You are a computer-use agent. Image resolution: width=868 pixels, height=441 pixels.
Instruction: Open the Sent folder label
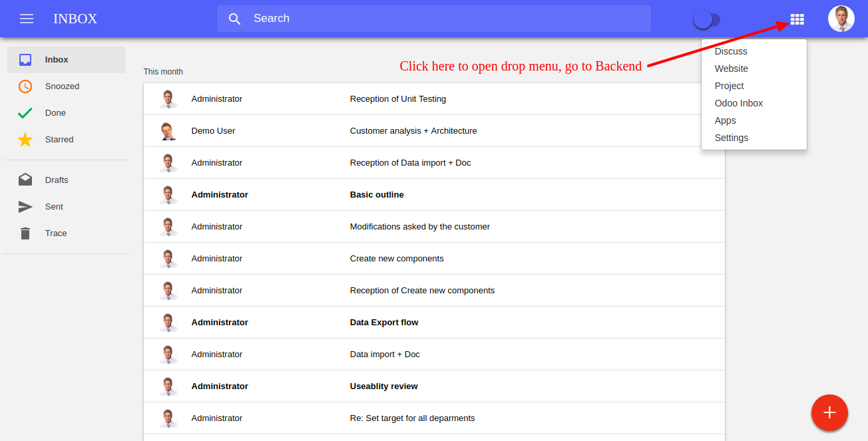click(x=54, y=207)
